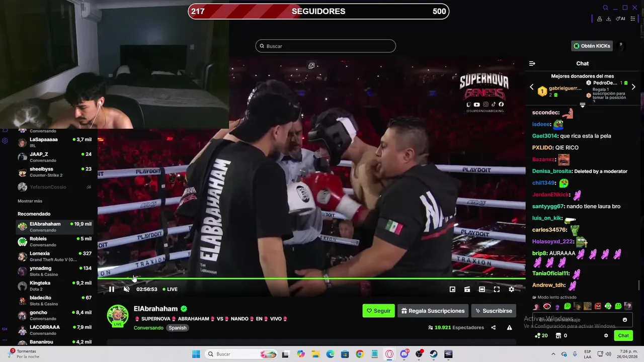Open sheelbyss channel in sidebar
This screenshot has width=644, height=362.
click(54, 172)
